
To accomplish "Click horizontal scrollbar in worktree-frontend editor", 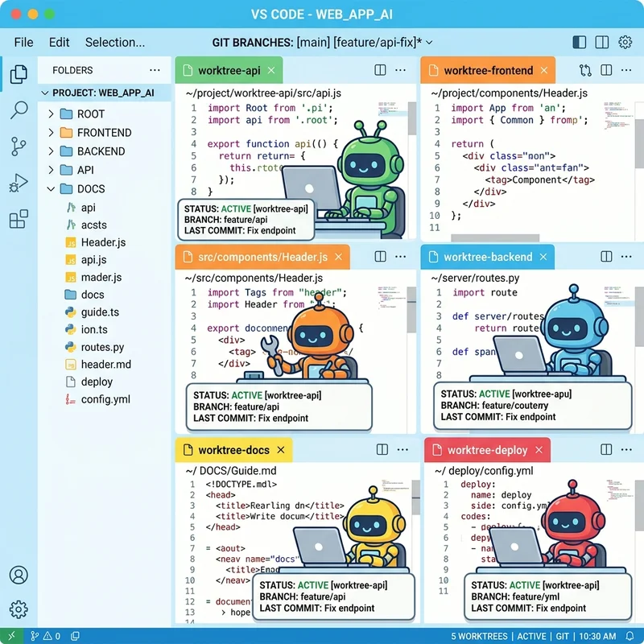I will 495,237.
